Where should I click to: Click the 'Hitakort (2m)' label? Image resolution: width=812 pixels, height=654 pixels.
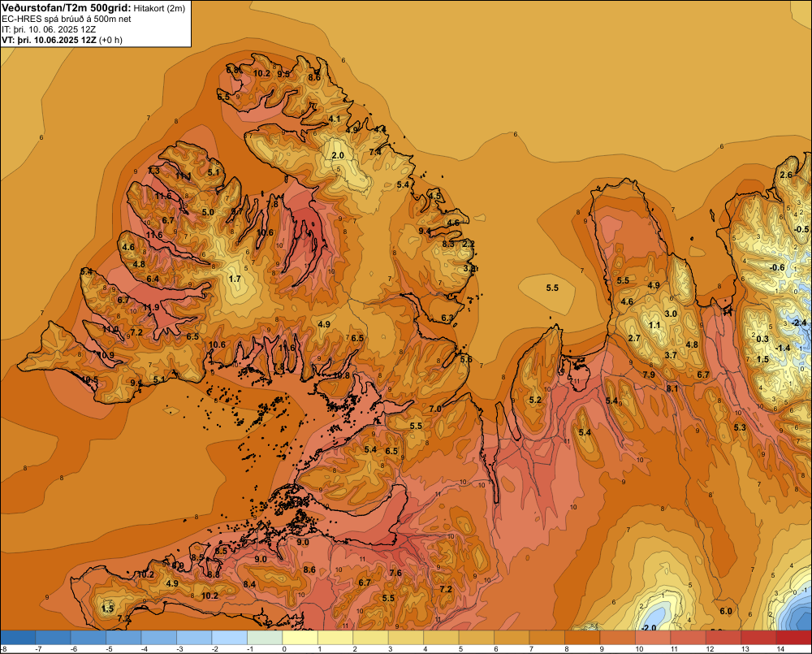159,8
